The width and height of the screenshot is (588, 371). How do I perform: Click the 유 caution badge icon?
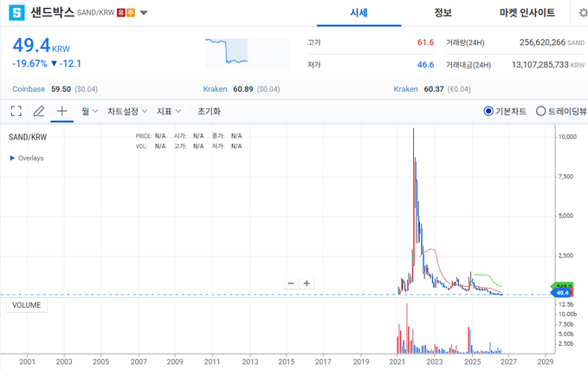click(121, 13)
